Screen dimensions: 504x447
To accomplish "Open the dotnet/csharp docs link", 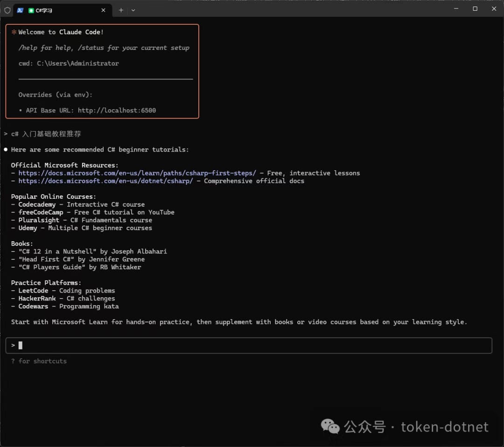I will (x=106, y=181).
